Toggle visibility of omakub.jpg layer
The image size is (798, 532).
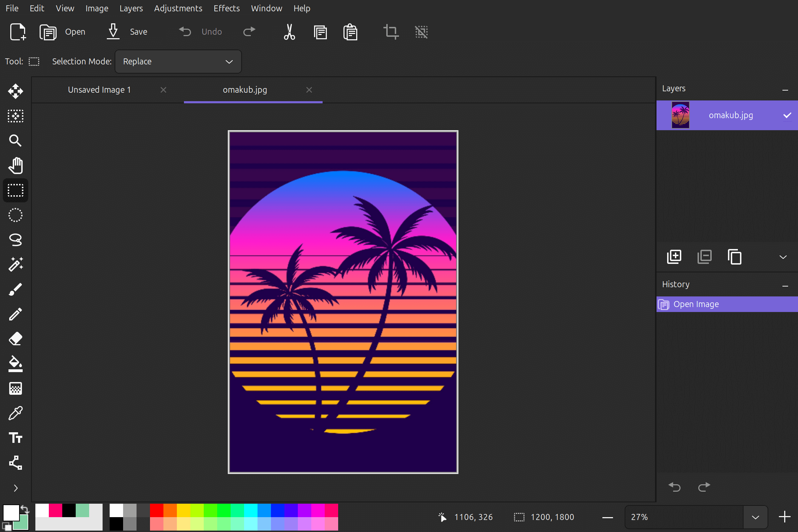(787, 115)
